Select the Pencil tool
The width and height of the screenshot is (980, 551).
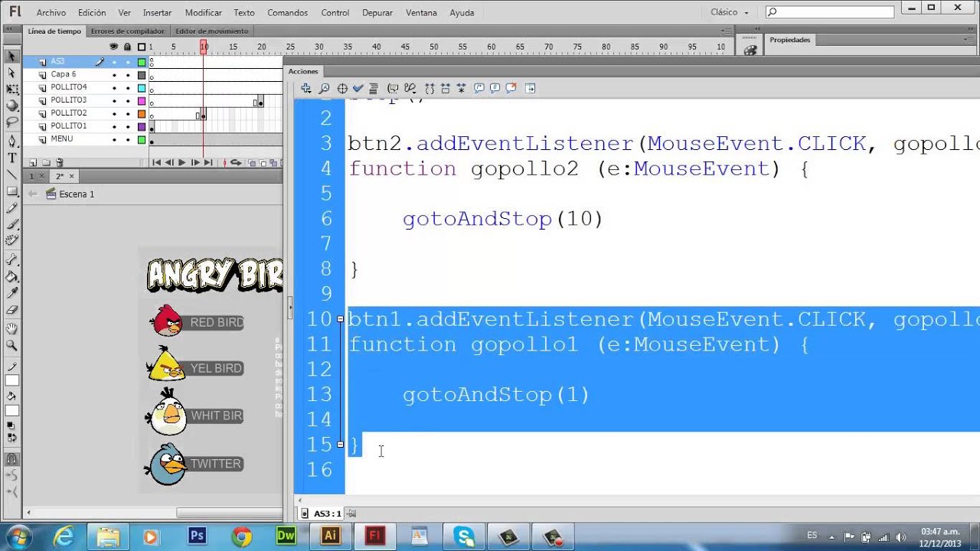click(11, 208)
